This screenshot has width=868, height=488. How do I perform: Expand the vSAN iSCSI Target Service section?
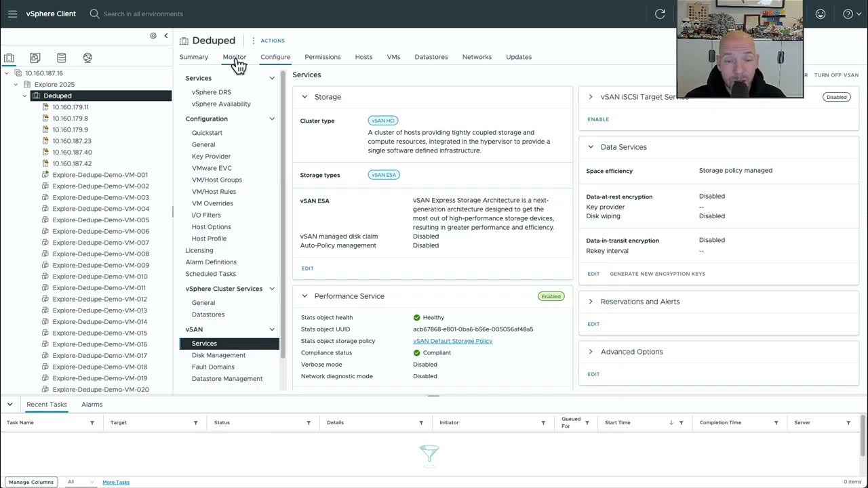591,97
